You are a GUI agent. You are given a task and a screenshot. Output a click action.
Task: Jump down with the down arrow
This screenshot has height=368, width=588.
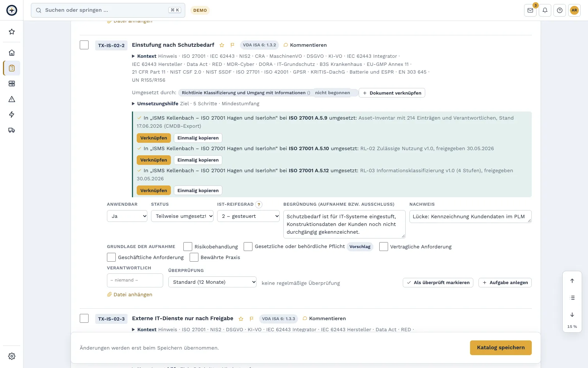[x=572, y=315]
